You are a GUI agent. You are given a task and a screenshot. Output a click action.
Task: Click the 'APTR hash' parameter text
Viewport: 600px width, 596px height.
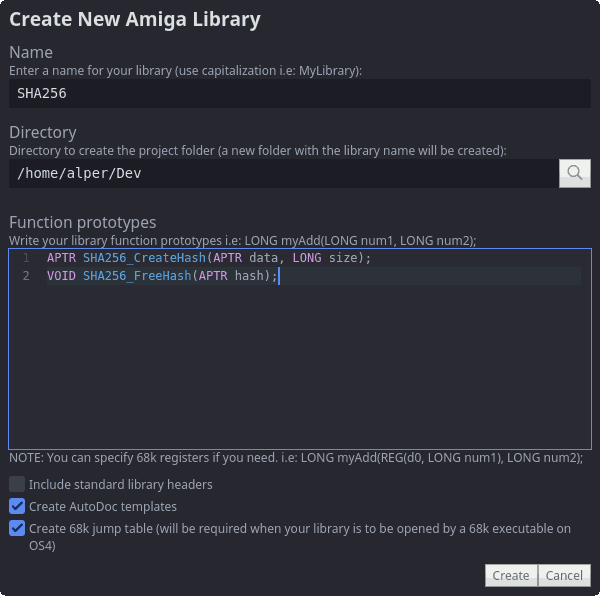coord(231,276)
